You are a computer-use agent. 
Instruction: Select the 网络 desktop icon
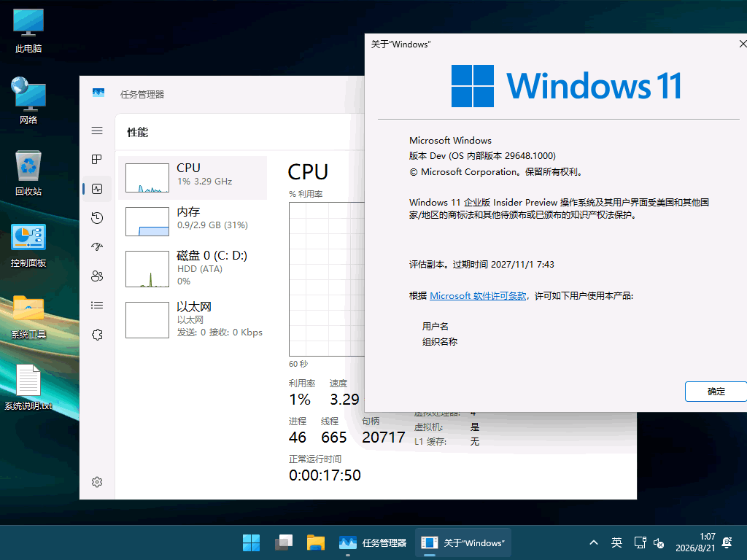click(28, 101)
